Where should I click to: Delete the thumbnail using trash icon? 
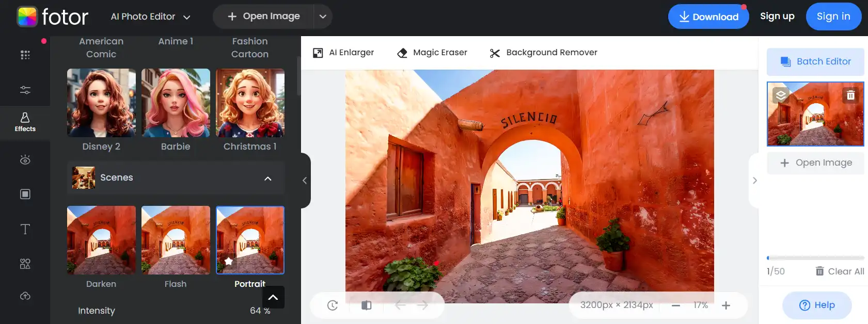point(850,95)
